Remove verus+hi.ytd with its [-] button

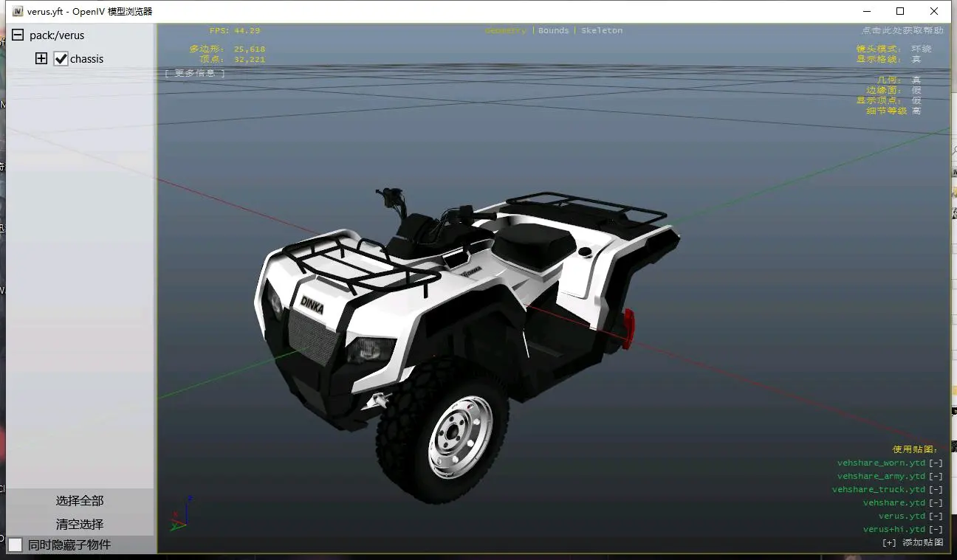coord(936,530)
